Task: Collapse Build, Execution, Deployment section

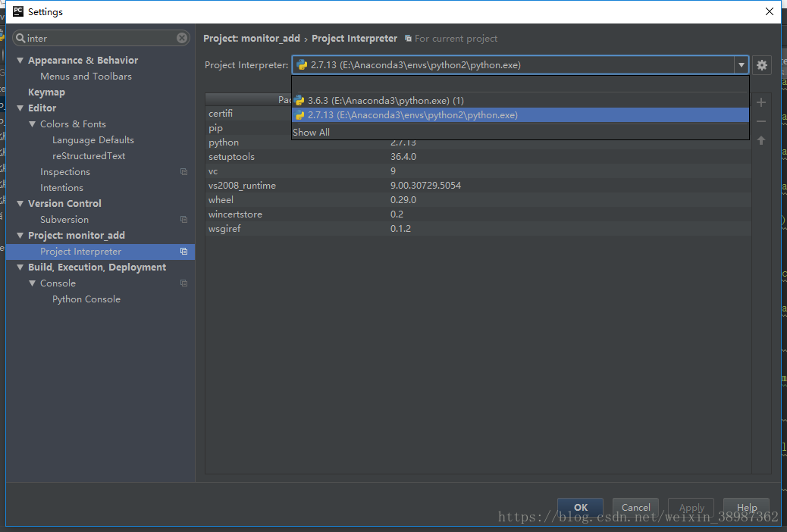Action: click(20, 267)
